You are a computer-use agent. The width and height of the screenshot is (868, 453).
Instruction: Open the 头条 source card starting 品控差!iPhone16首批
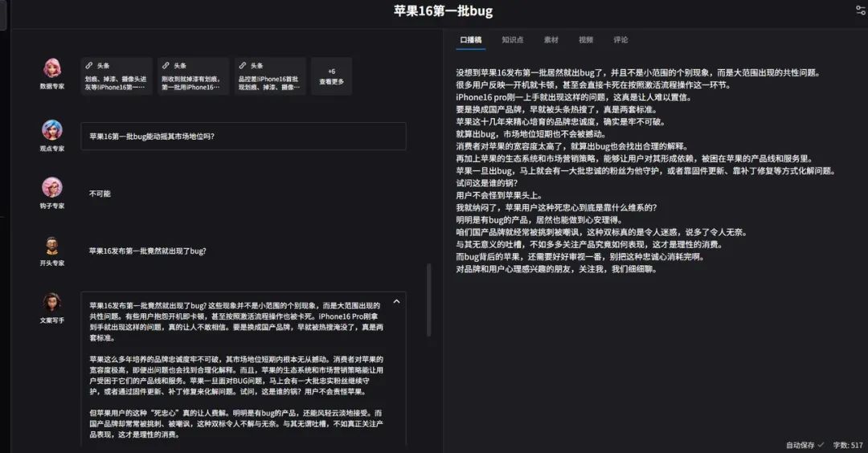(x=269, y=75)
